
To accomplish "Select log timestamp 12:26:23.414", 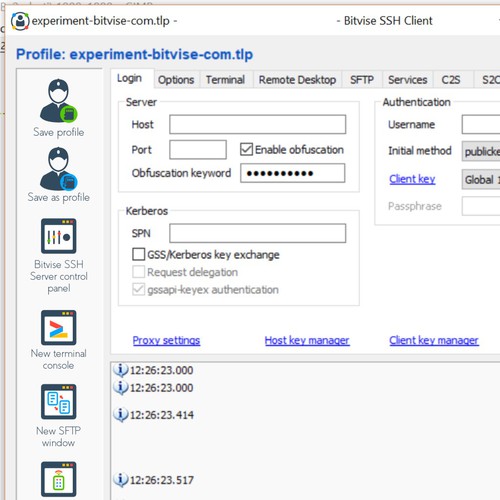I will point(162,415).
